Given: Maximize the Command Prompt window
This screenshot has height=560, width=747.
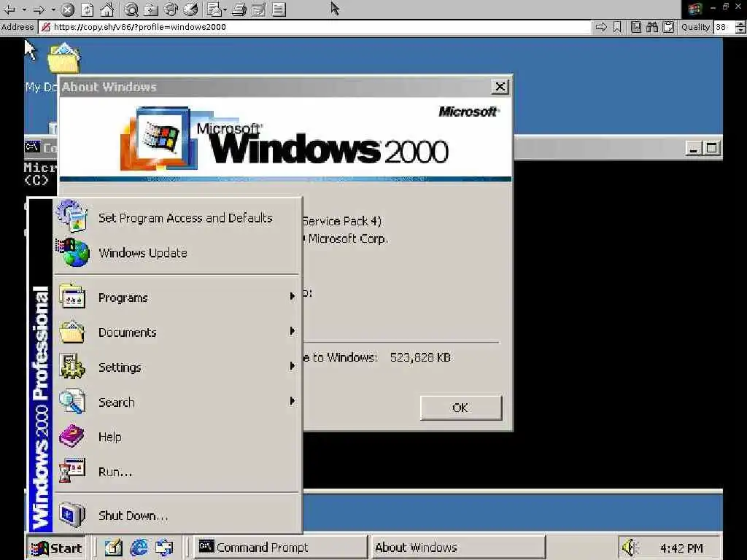Looking at the screenshot, I should 711,149.
